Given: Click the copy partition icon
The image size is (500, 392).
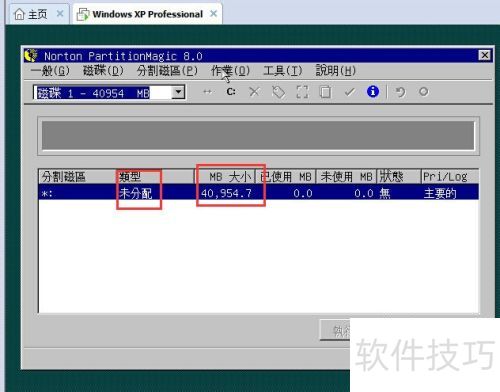Looking at the screenshot, I should point(325,92).
